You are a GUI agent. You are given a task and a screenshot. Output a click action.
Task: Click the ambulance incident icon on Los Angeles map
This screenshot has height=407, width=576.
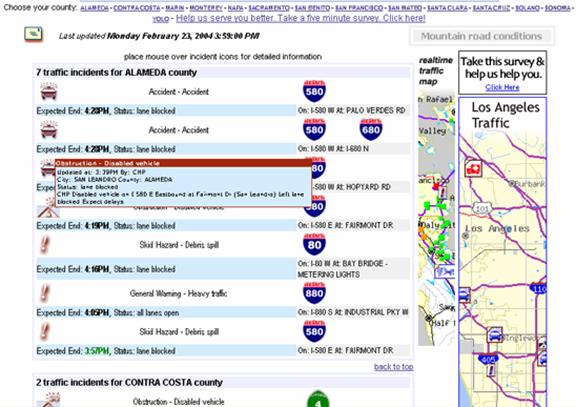pyautogui.click(x=473, y=168)
